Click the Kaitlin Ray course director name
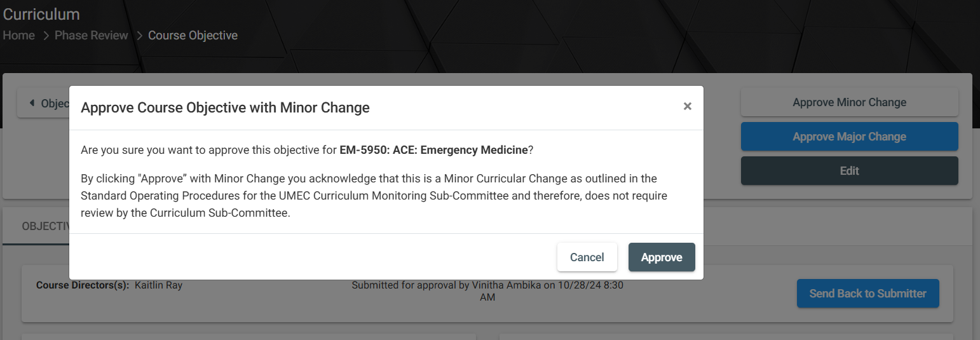Viewport: 980px width, 340px height. click(x=158, y=285)
